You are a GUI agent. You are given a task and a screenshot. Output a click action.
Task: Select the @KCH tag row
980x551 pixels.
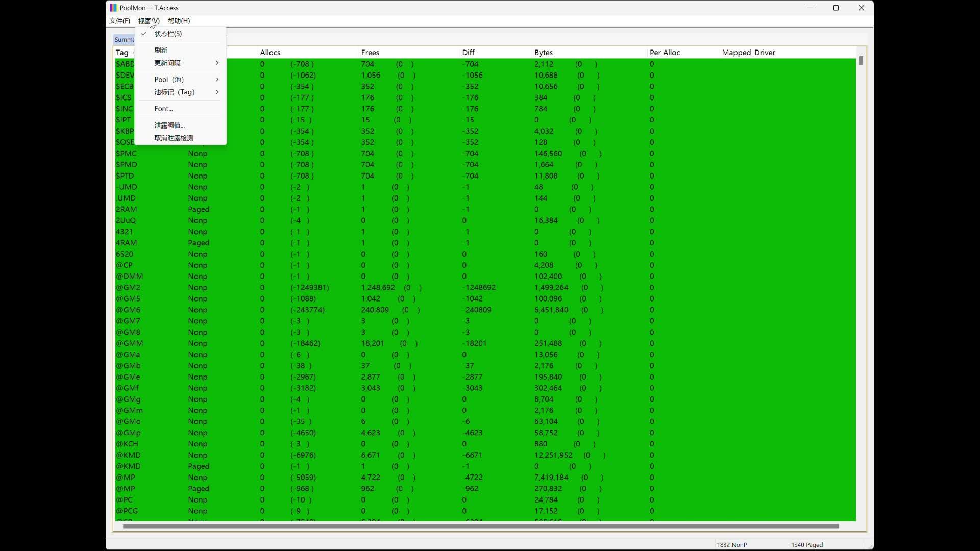[x=485, y=444]
